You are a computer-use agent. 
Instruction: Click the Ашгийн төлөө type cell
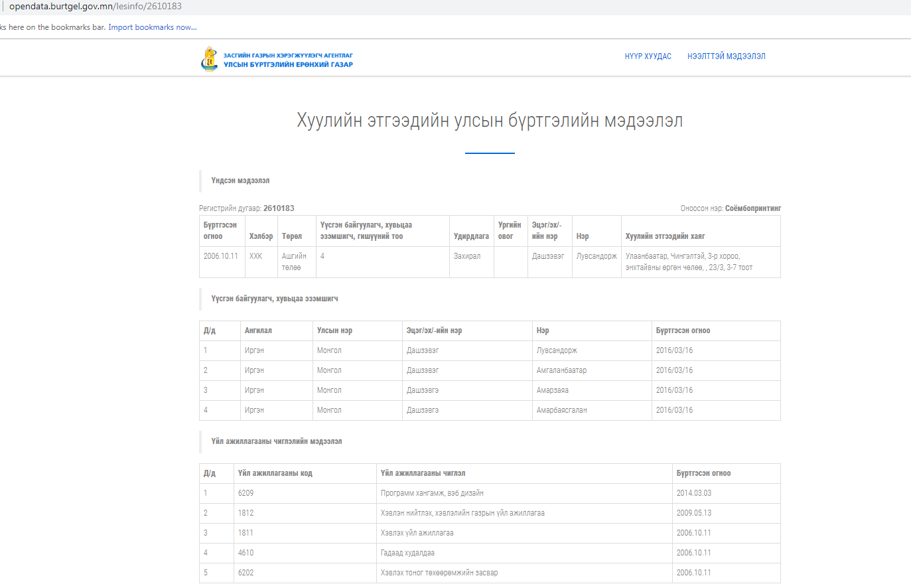click(294, 261)
